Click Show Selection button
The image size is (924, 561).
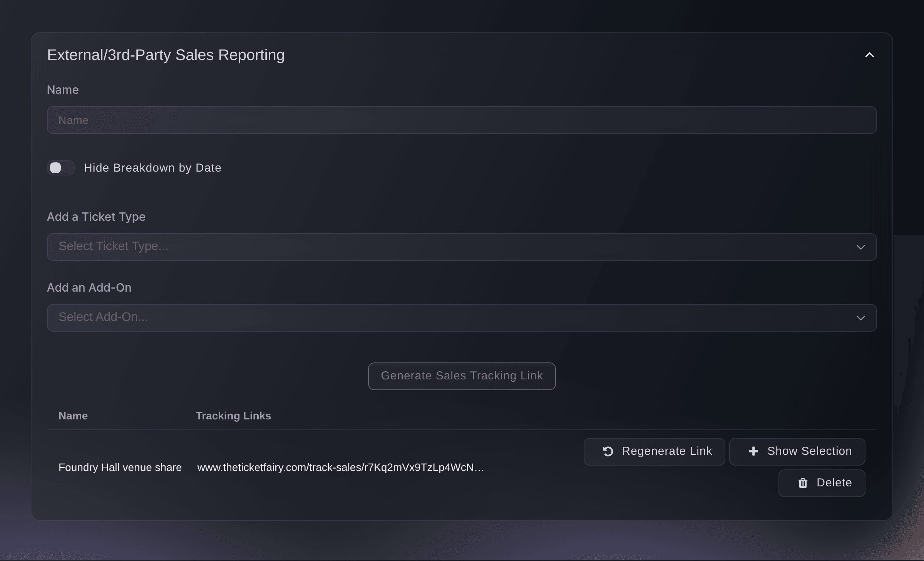coord(797,451)
